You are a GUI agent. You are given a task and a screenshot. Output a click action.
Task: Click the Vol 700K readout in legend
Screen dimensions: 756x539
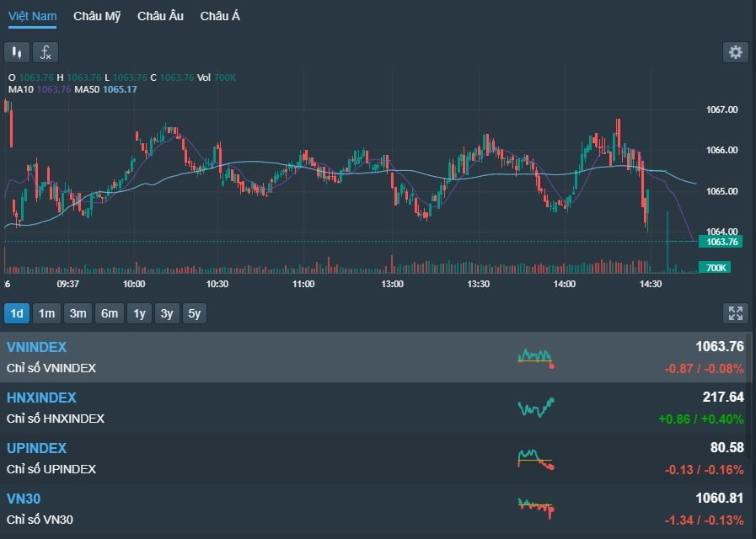tap(217, 77)
